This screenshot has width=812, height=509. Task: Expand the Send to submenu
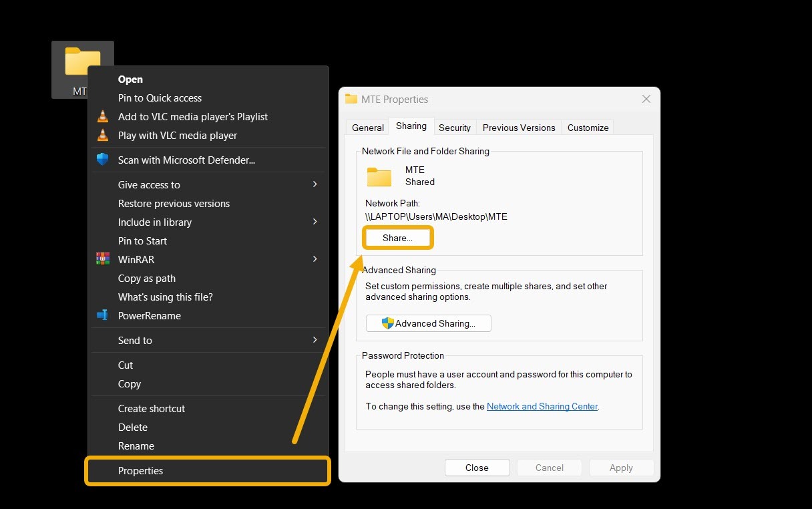tap(135, 340)
